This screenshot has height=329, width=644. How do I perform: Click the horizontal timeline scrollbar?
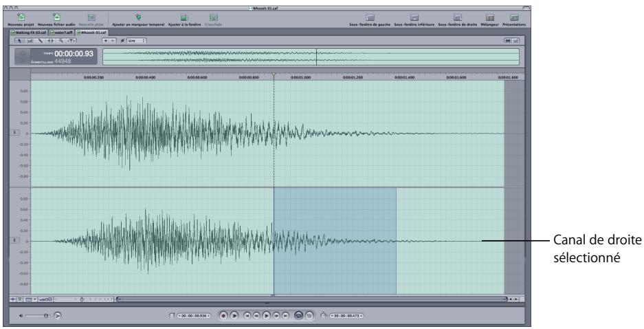coord(312,299)
